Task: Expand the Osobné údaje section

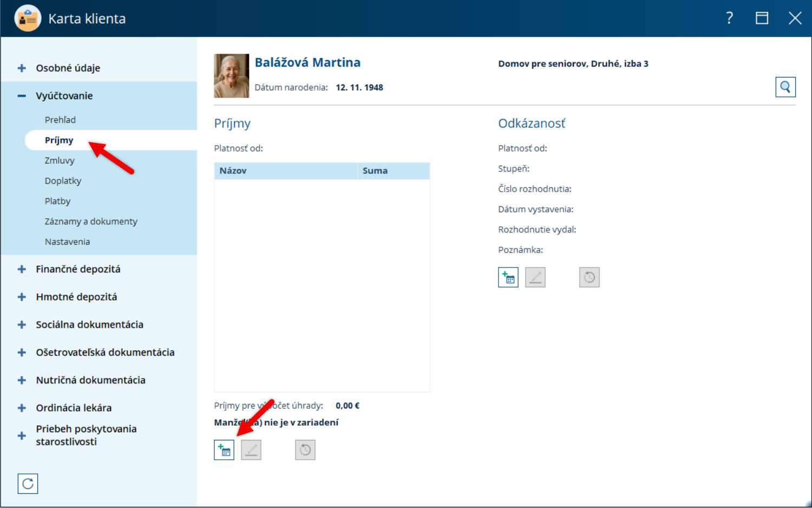Action: [x=22, y=68]
